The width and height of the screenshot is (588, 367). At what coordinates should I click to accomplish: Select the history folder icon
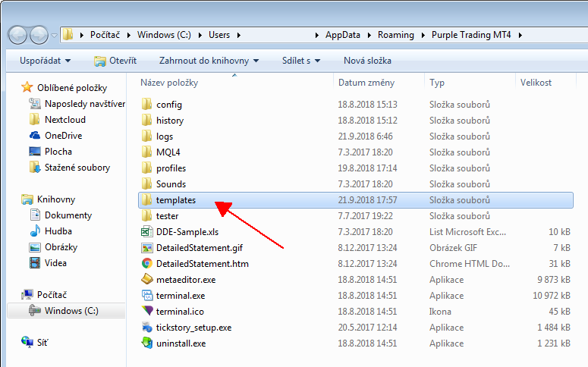tap(146, 120)
